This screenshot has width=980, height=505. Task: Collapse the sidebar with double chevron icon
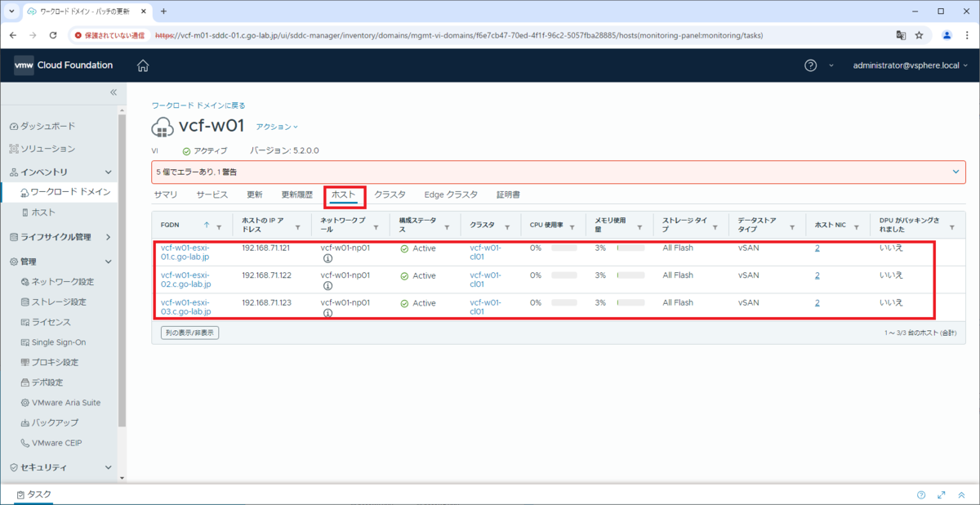click(114, 92)
